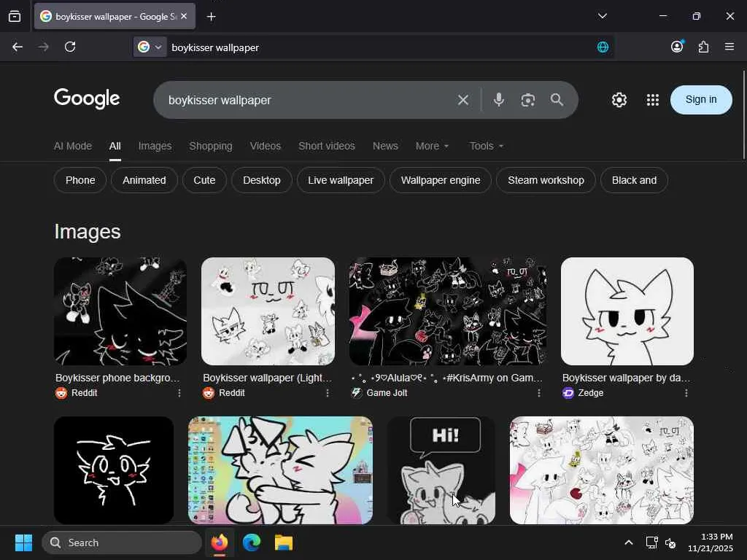Open the Boykisser wallpaper (Light) thumbnail

268,311
